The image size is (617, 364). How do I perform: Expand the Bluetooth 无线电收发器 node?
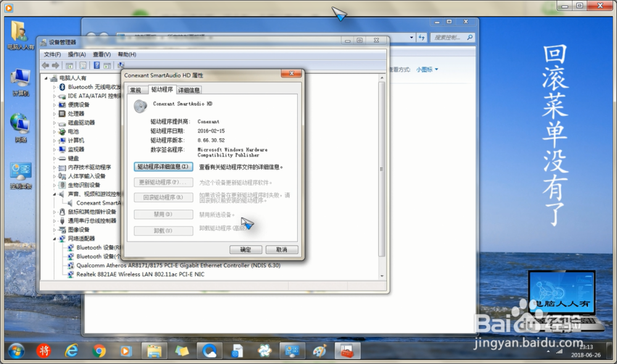pos(54,87)
